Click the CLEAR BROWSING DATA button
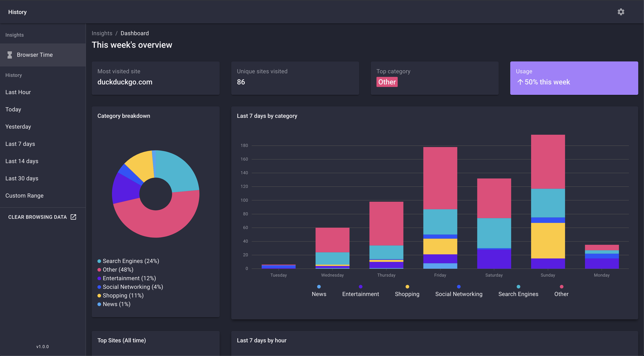The height and width of the screenshot is (356, 644). click(38, 217)
